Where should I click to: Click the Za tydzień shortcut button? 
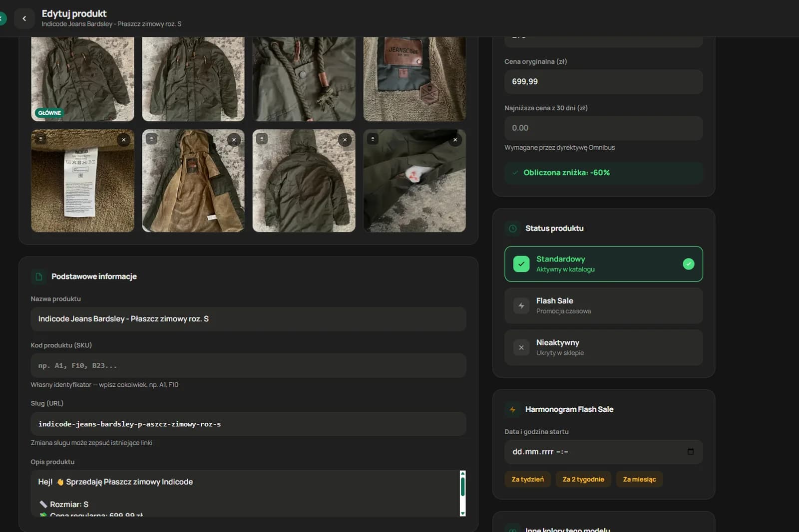pos(527,479)
